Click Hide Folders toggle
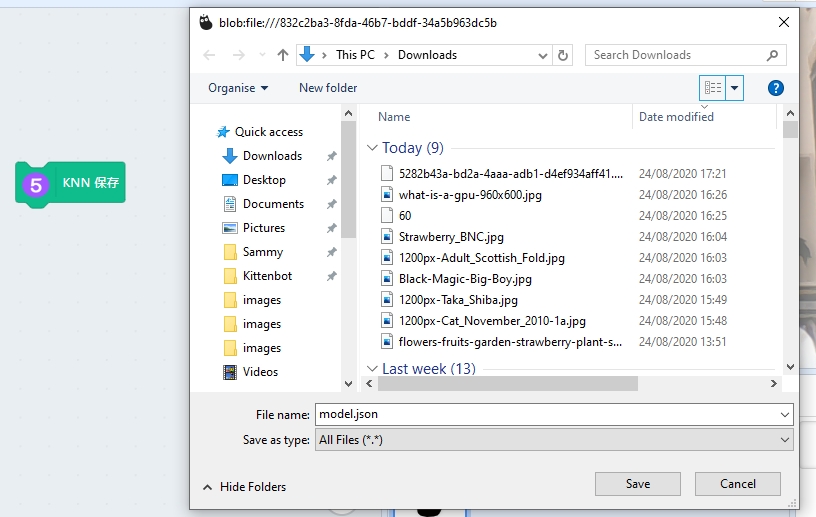This screenshot has width=816, height=517. pyautogui.click(x=244, y=487)
